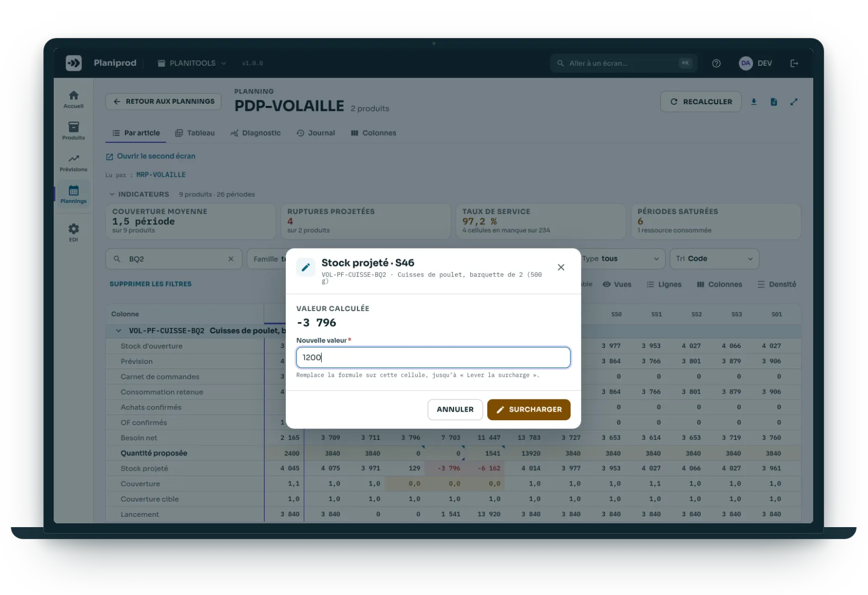Click the download icon next to Recalculer
868x595 pixels.
pyautogui.click(x=754, y=102)
